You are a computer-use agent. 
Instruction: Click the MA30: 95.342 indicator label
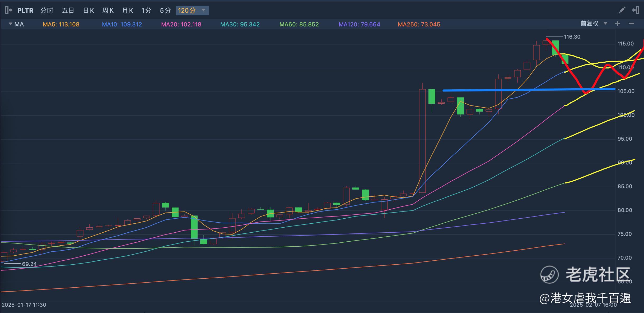point(240,25)
